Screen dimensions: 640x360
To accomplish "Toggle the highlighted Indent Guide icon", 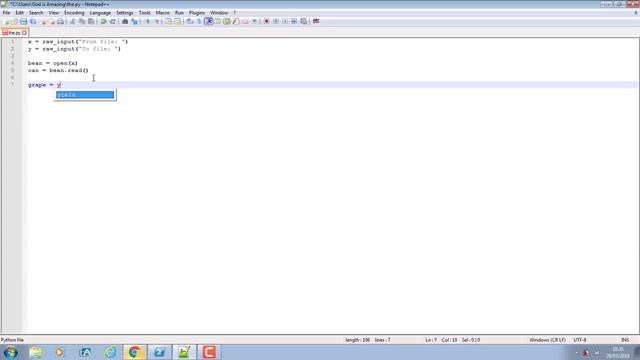I will pyautogui.click(x=209, y=21).
